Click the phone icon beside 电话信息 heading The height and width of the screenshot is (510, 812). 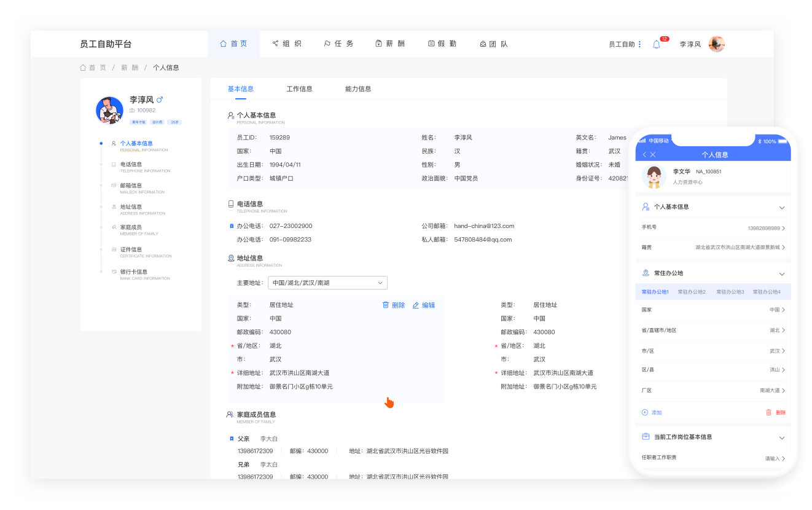coord(231,204)
